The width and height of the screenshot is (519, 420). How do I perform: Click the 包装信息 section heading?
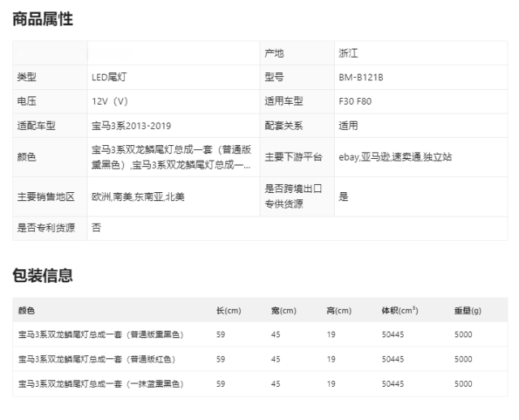[42, 276]
